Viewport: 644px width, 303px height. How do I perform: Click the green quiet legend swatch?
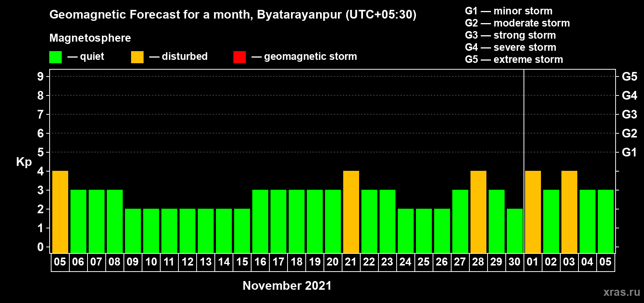click(x=55, y=57)
